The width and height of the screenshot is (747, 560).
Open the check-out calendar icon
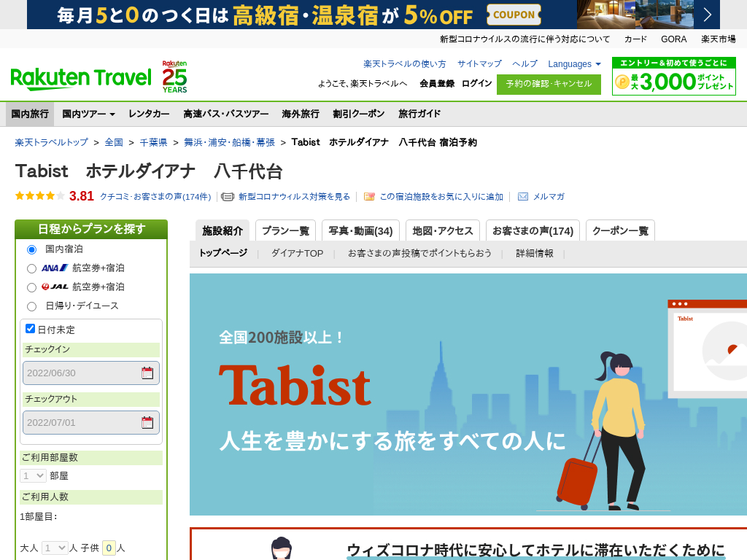click(x=147, y=422)
